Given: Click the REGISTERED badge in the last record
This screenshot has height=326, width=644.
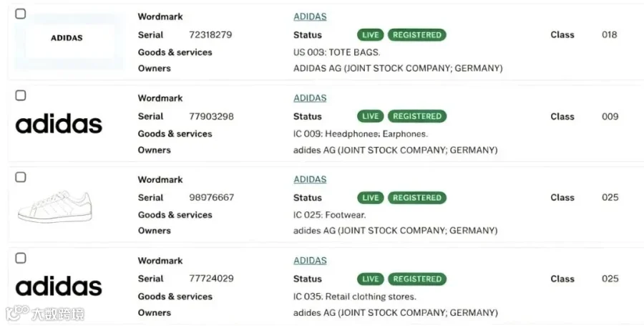Looking at the screenshot, I should pos(417,279).
